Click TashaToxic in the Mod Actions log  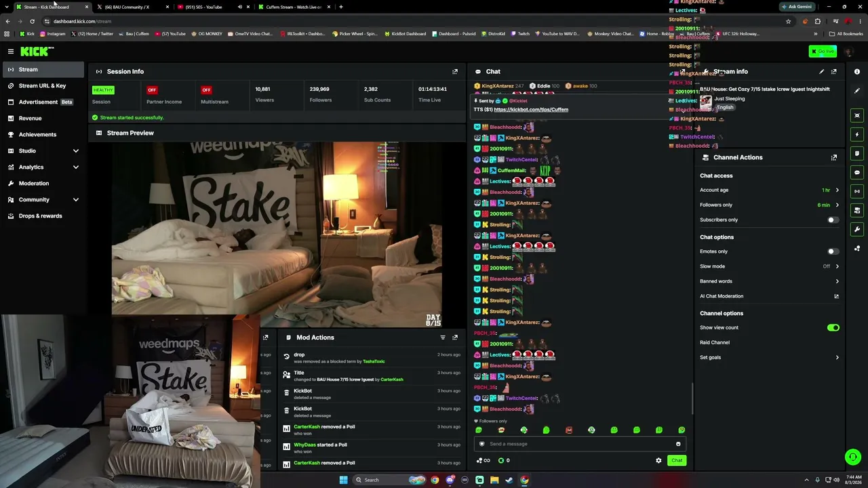pyautogui.click(x=374, y=362)
